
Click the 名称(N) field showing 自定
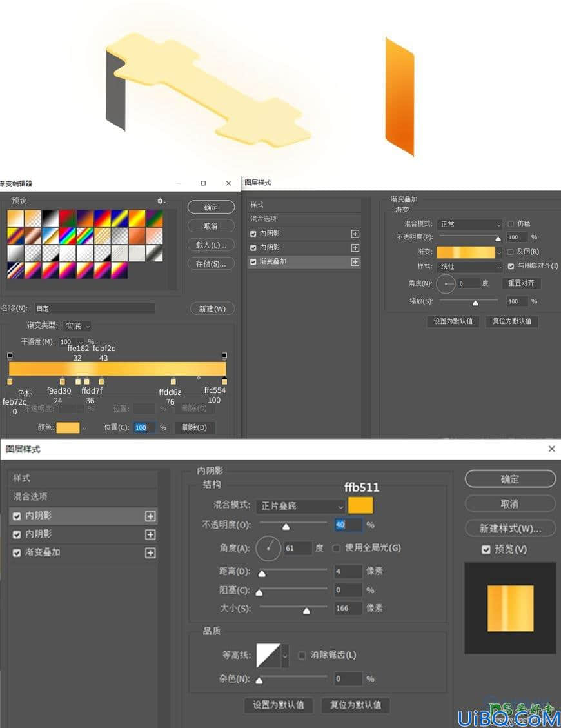[95, 308]
